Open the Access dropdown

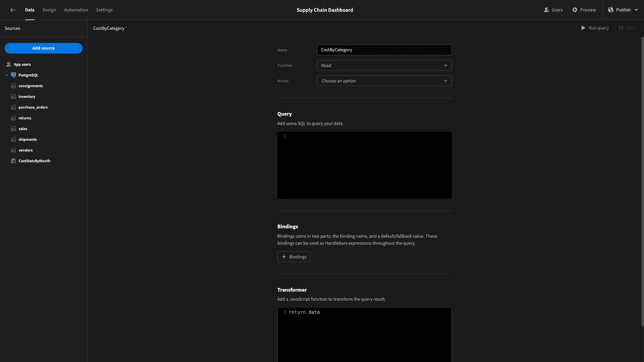coord(384,81)
